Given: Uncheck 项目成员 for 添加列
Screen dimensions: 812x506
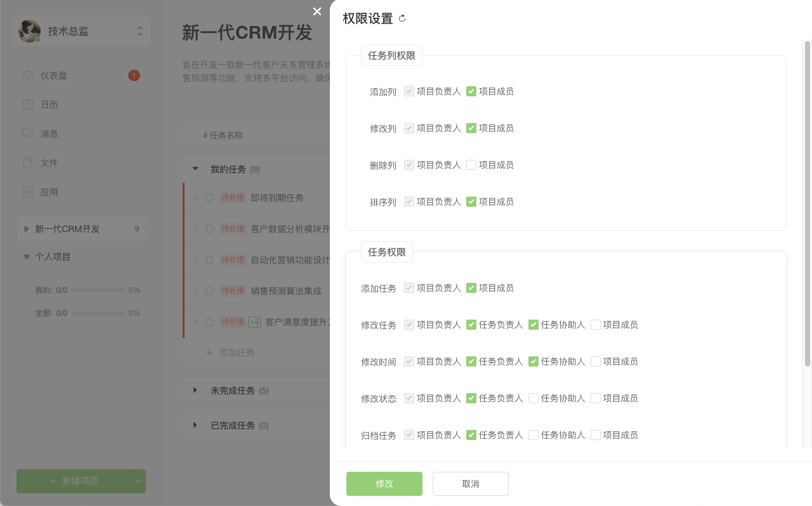Looking at the screenshot, I should (x=471, y=91).
